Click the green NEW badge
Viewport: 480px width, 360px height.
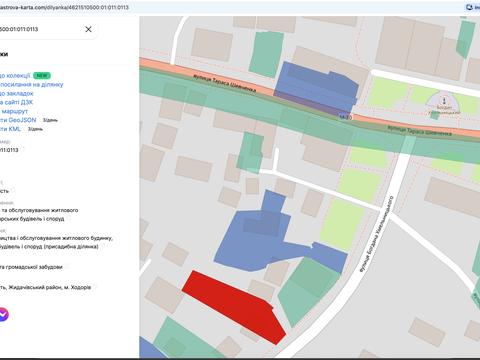click(42, 76)
